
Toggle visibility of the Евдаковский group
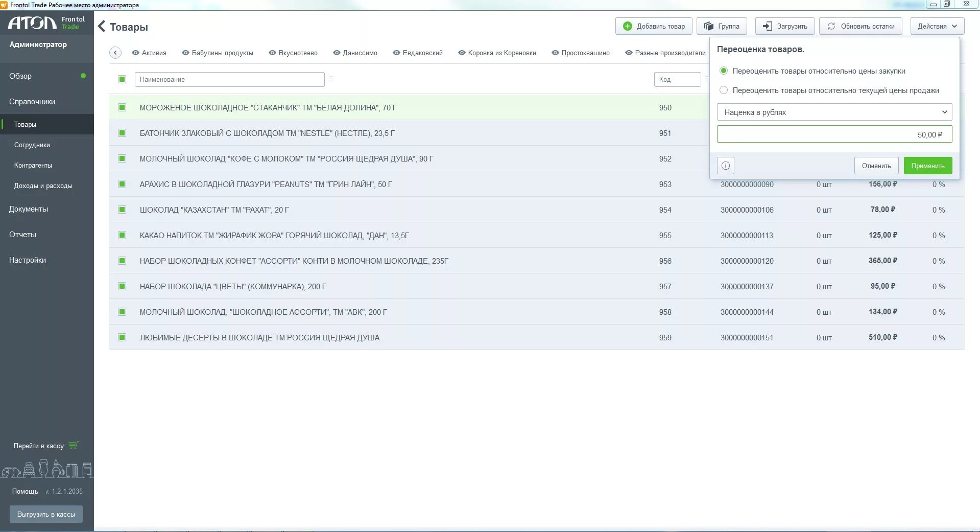point(396,53)
